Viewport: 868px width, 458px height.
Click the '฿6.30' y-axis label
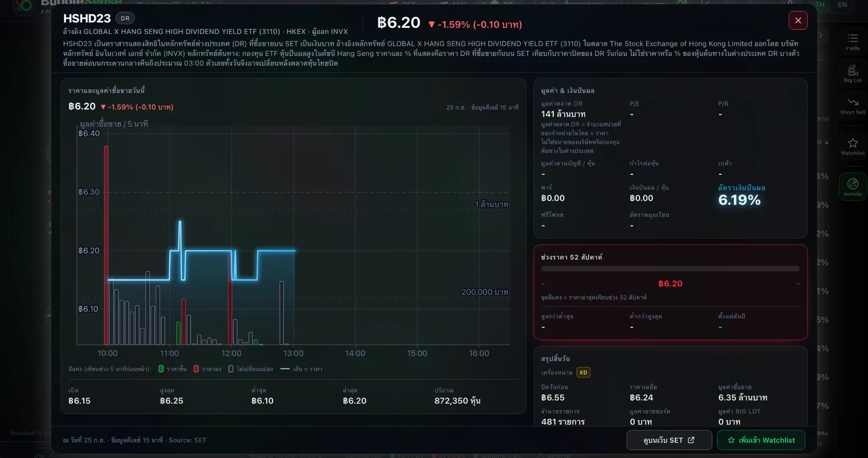(x=89, y=192)
